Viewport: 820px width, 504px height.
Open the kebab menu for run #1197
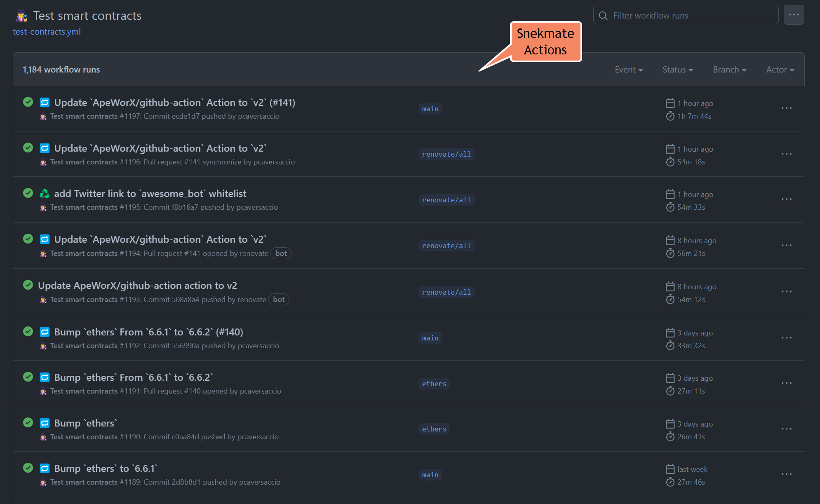point(787,108)
